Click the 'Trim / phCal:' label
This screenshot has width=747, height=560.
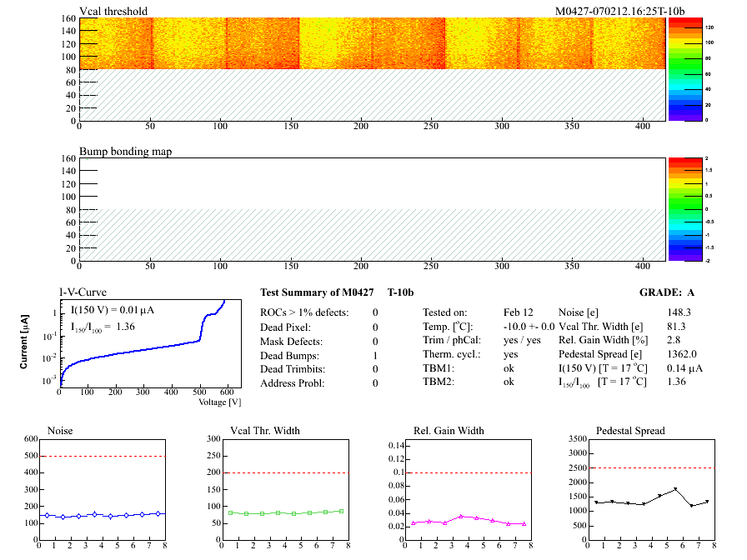coord(452,340)
